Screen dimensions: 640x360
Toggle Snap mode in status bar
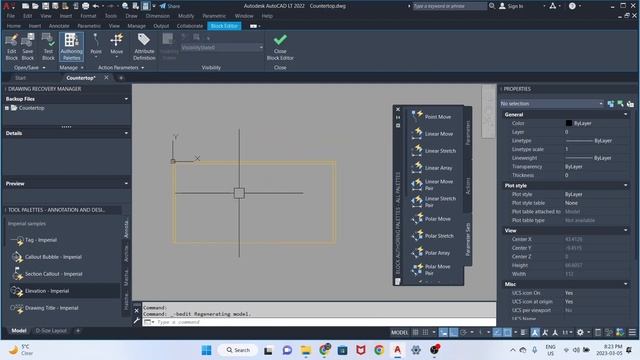coord(425,333)
